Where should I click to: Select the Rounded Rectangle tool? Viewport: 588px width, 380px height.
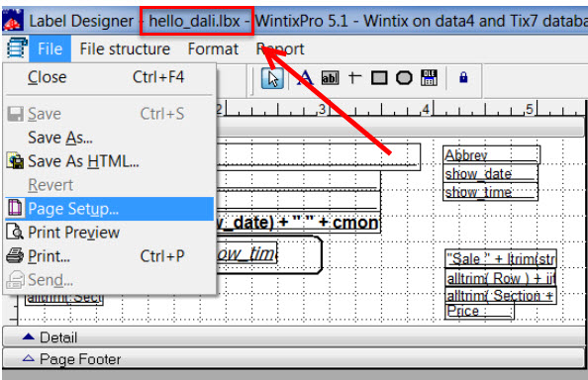coord(404,78)
